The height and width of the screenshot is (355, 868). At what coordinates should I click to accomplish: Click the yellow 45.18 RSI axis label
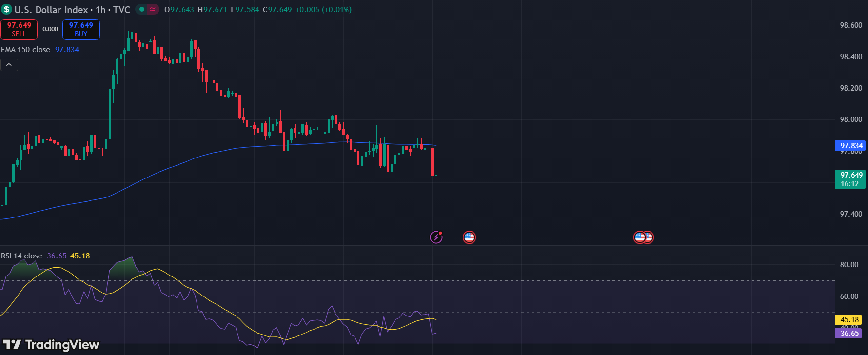click(849, 320)
